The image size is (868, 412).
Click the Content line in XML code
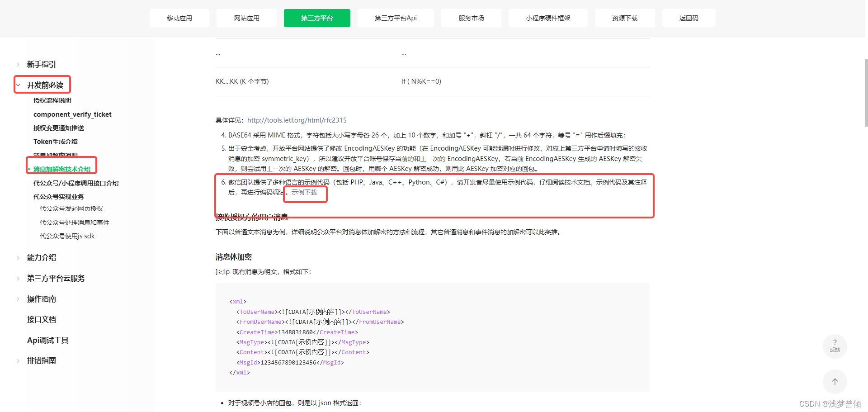coord(302,352)
